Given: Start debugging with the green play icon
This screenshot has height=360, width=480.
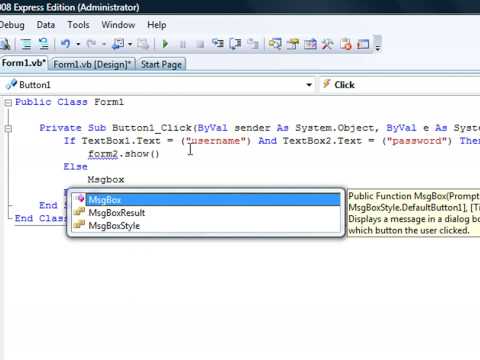Looking at the screenshot, I should (165, 44).
